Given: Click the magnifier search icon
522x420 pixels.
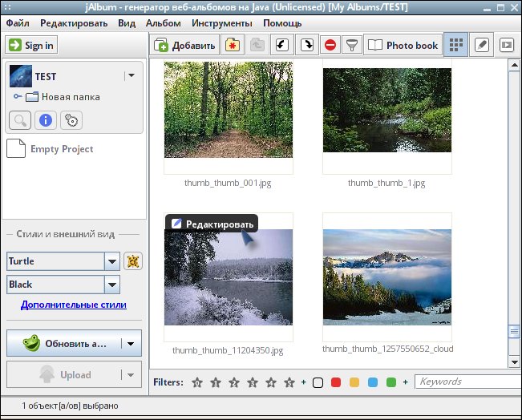Looking at the screenshot, I should [x=20, y=120].
